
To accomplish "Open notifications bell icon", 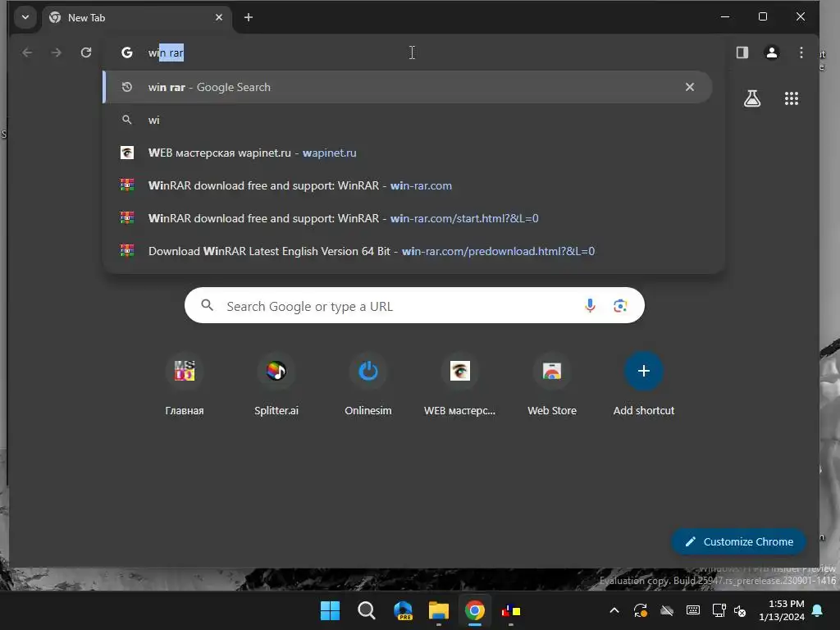I will click(x=818, y=610).
